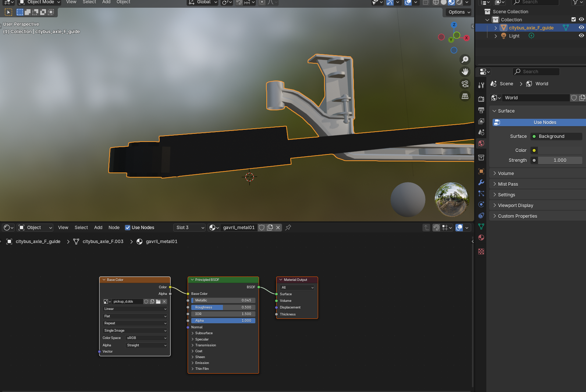586x392 pixels.
Task: Toggle the camera view icon in the viewport
Action: click(465, 84)
